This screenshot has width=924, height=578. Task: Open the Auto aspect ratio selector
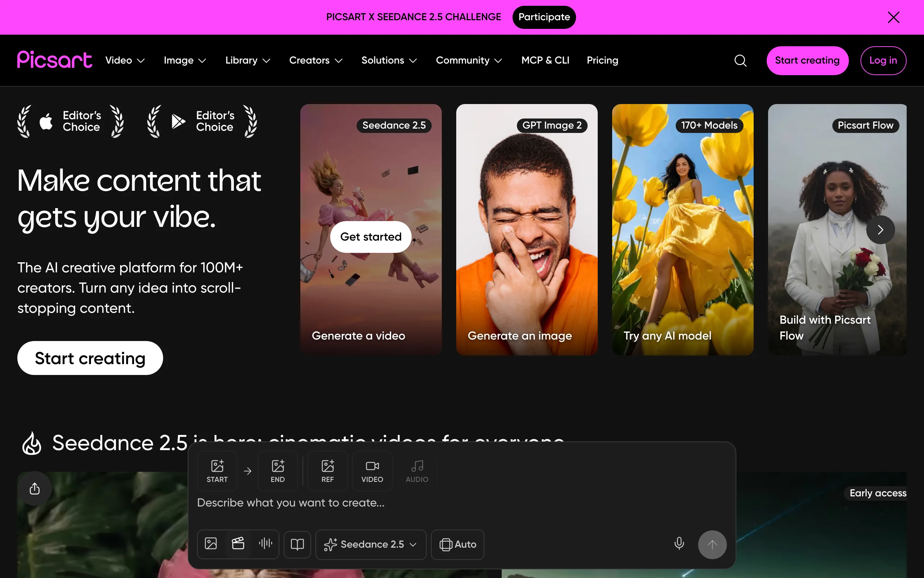coord(457,544)
